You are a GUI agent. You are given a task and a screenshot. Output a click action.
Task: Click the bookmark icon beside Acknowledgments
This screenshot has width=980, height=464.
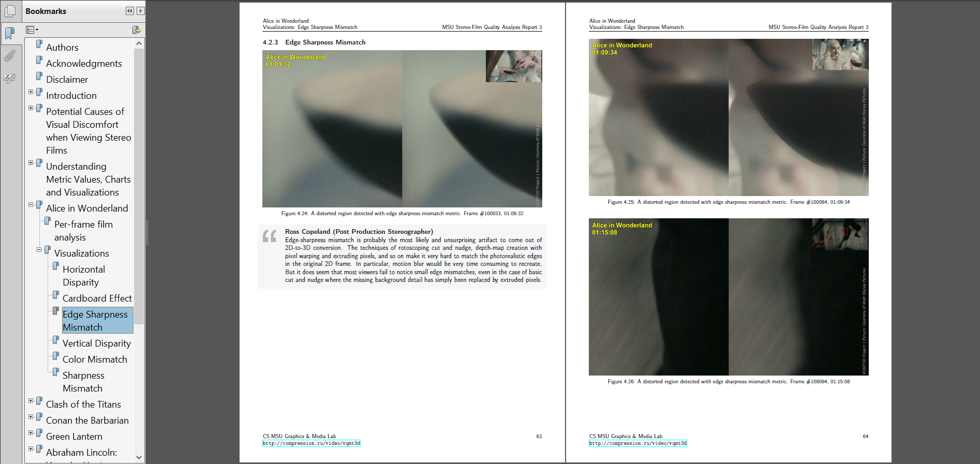click(39, 61)
